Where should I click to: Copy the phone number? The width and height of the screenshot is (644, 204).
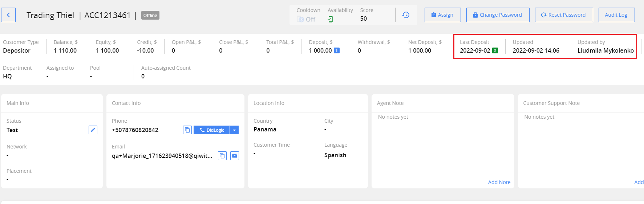187,130
